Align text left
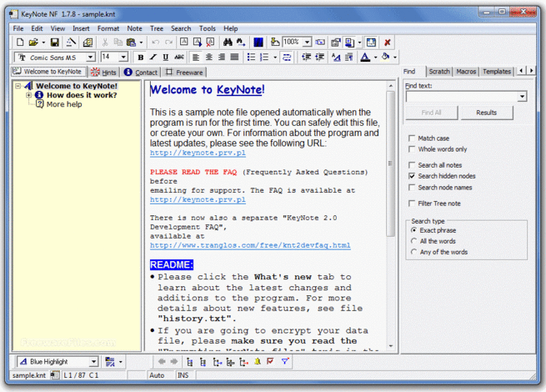Viewport: 546px width, 392px height. point(196,58)
